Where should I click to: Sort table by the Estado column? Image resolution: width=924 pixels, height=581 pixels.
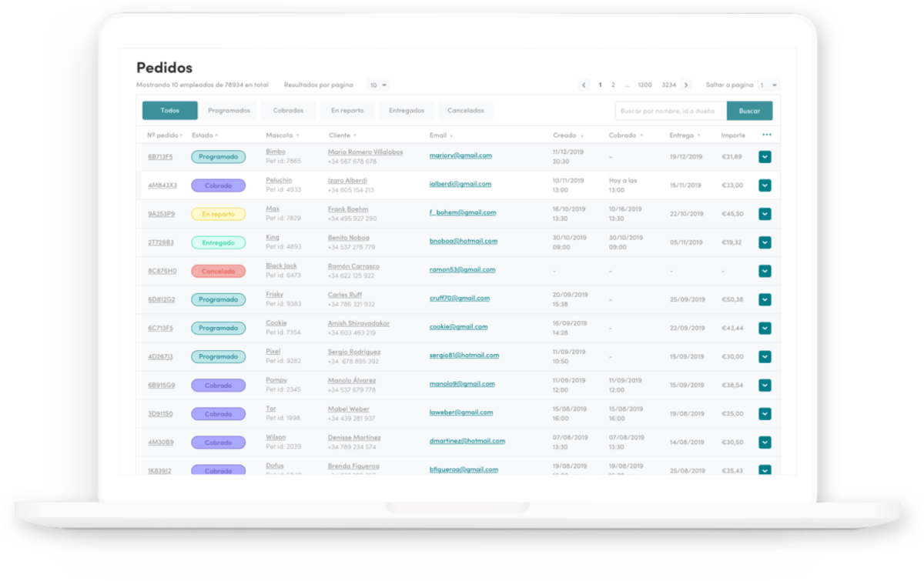click(202, 134)
